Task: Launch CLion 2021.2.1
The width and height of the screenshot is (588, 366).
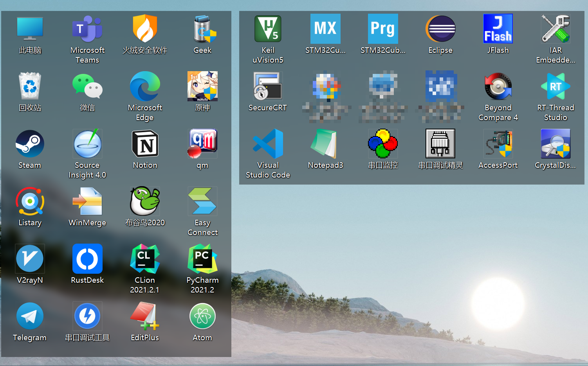Action: (x=145, y=259)
